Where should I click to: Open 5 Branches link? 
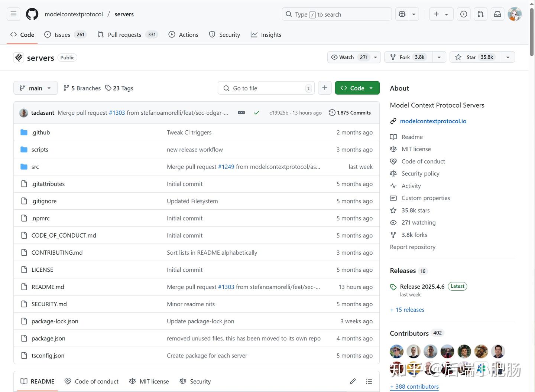pos(82,88)
